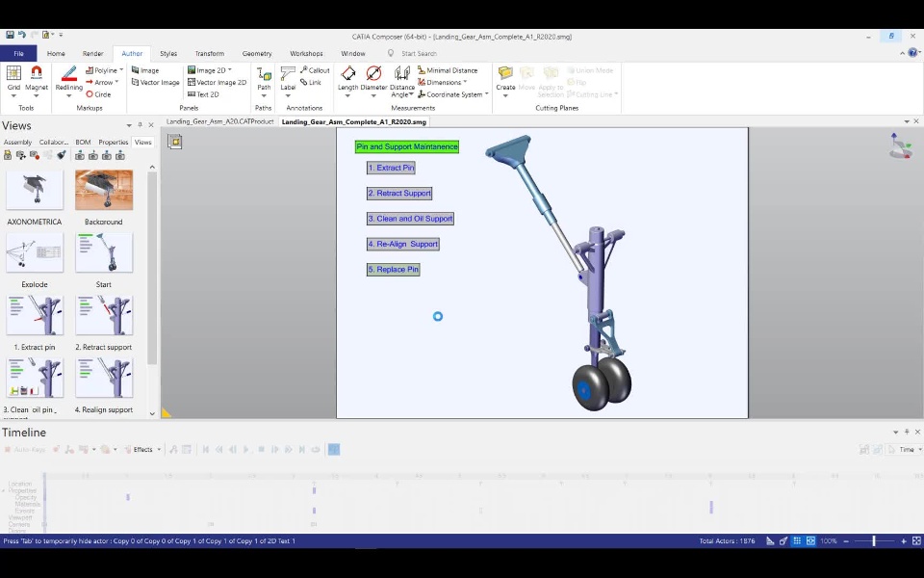Click the '4. Re-Align Support' button

pyautogui.click(x=403, y=244)
